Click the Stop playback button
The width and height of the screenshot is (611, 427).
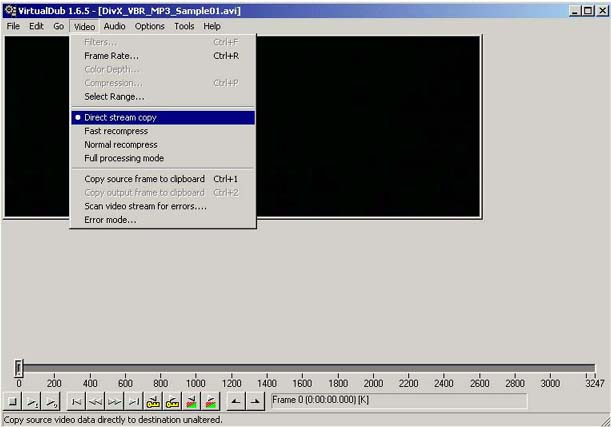click(12, 401)
